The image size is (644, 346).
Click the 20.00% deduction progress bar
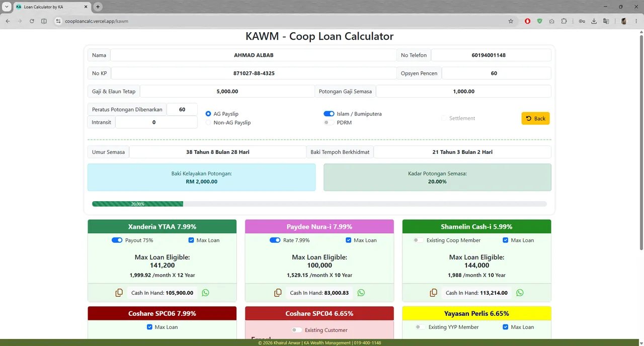click(138, 204)
